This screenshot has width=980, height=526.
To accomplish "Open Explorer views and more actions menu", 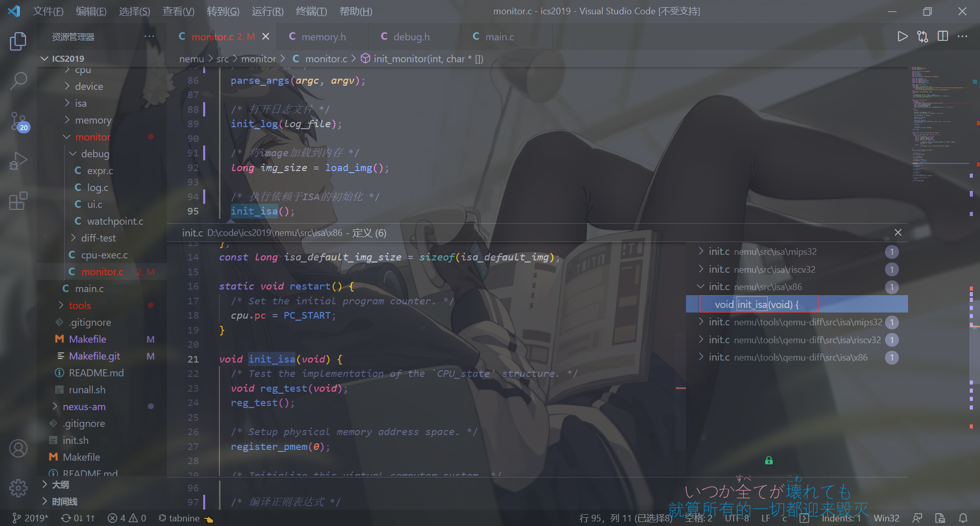I will point(149,36).
